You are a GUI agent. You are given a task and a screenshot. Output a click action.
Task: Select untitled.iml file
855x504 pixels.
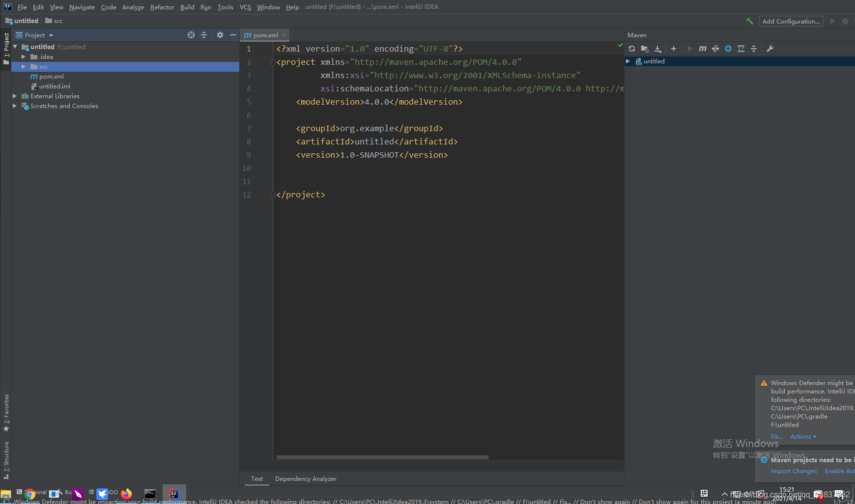[x=55, y=86]
